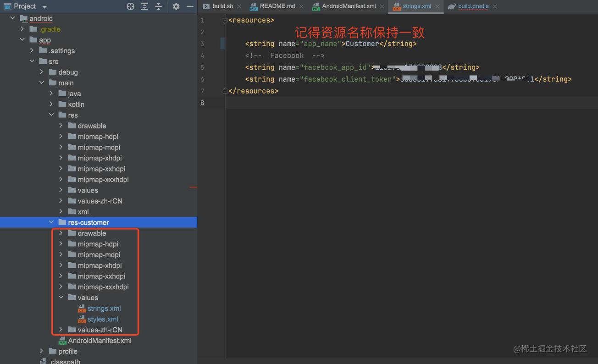Click the AndroidManifest.xml file icon in tree
This screenshot has height=364, width=598.
[62, 341]
